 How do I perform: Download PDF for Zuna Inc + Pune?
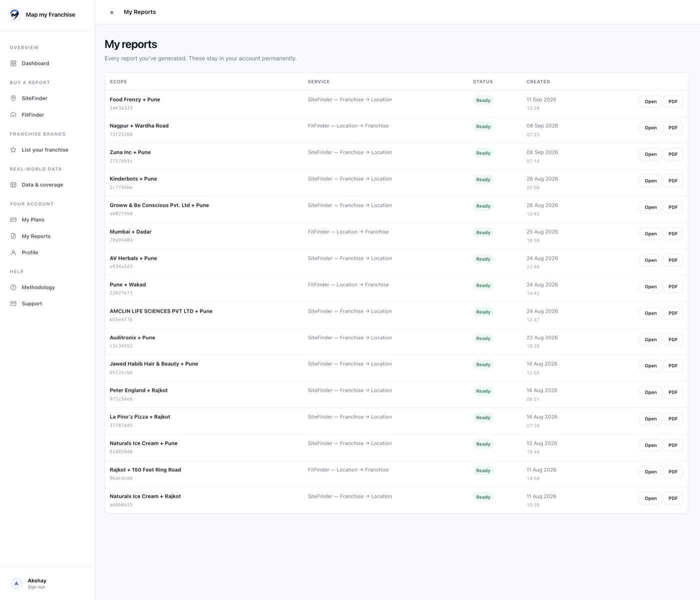(x=673, y=154)
